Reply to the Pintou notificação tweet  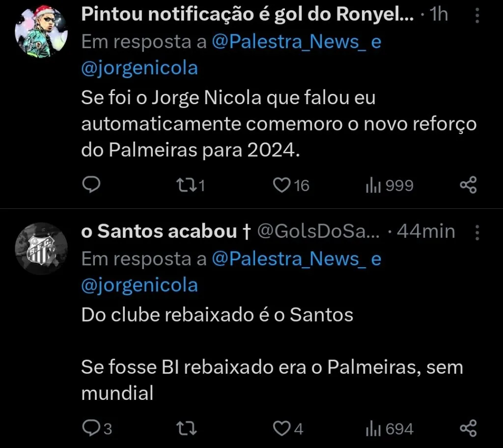point(91,185)
